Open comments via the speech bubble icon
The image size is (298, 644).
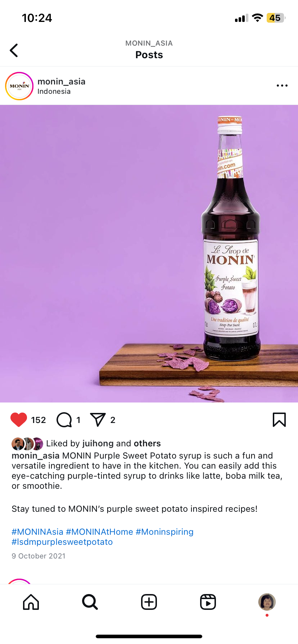pyautogui.click(x=64, y=420)
